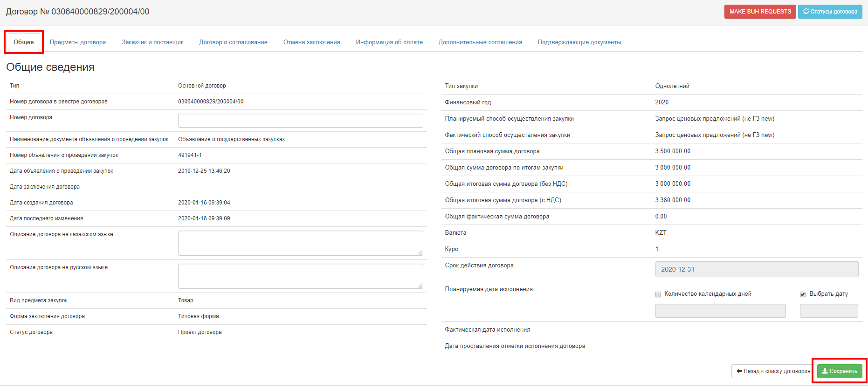Click the Номер договора input field

[300, 121]
